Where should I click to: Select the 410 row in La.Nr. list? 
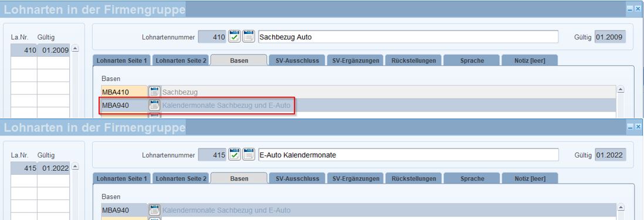40,50
